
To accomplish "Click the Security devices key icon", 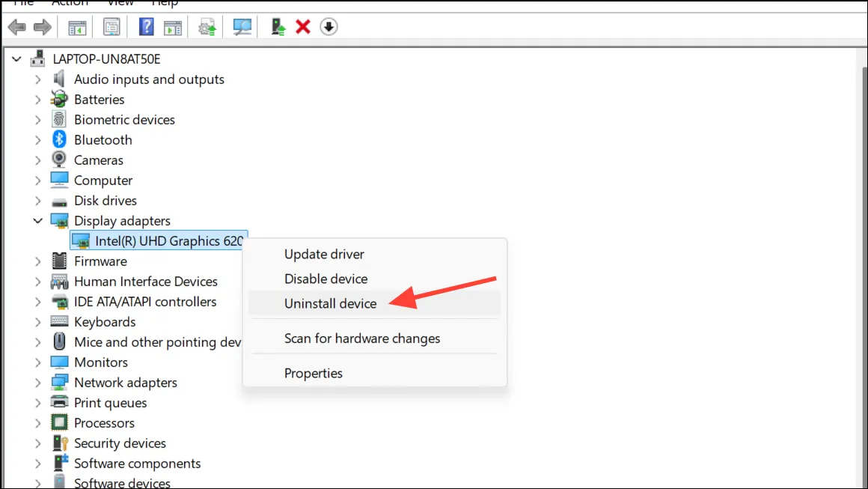I will coord(60,443).
